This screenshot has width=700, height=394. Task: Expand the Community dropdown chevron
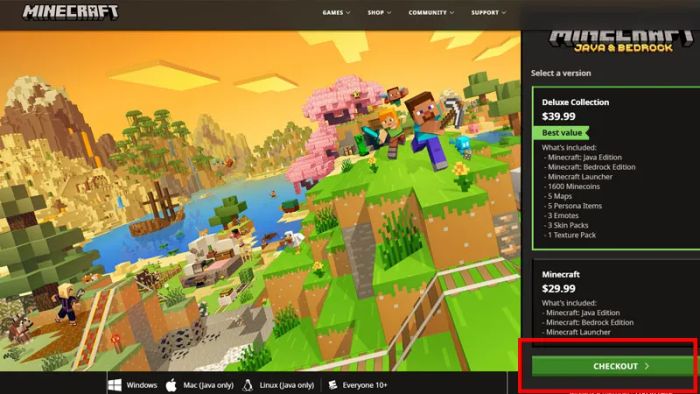tap(452, 12)
